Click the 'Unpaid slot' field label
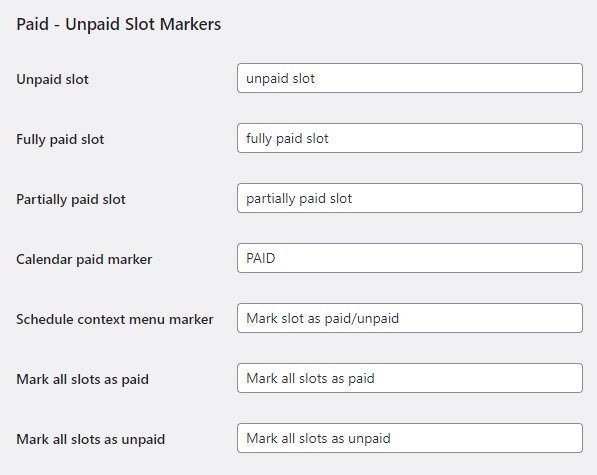 click(52, 79)
